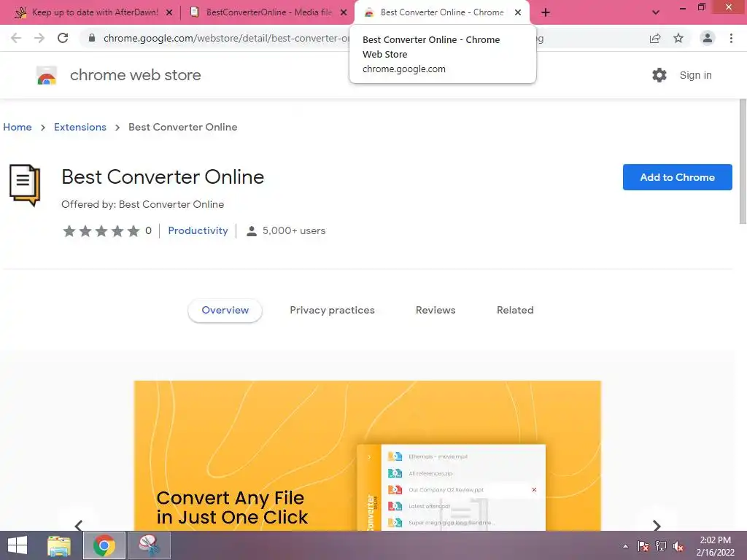Show the previous screenshot with left arrow
Viewport: 747px width, 560px height.
(x=79, y=525)
